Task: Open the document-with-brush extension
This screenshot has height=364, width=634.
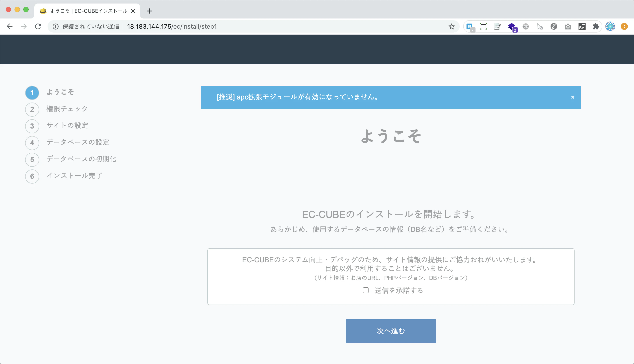Action: [498, 26]
